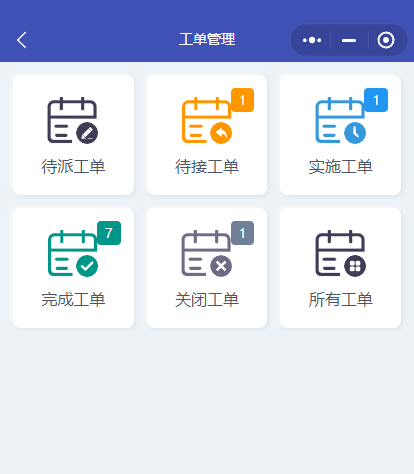
Task: Open the 待派工单 calendar edit icon
Action: point(73,120)
